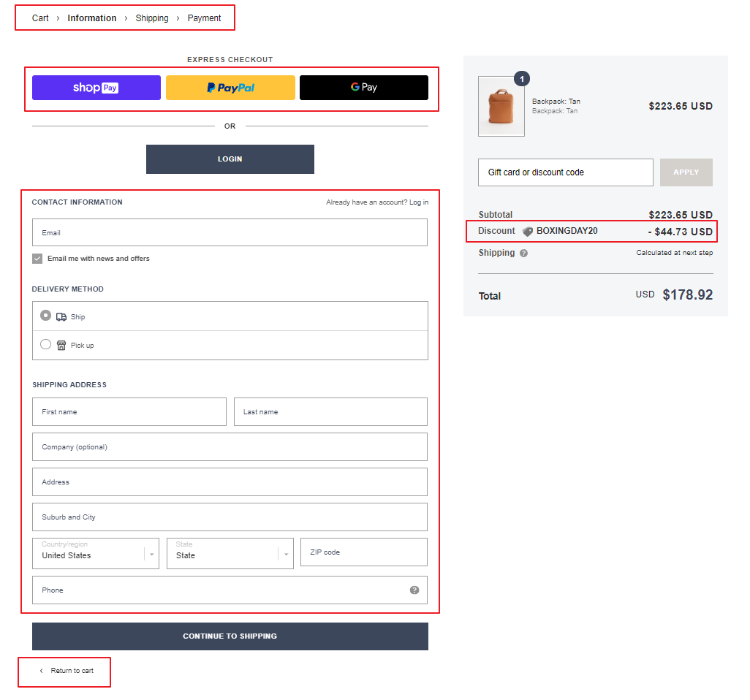Click the quantity badge on product image
The width and height of the screenshot is (750, 700).
[522, 79]
